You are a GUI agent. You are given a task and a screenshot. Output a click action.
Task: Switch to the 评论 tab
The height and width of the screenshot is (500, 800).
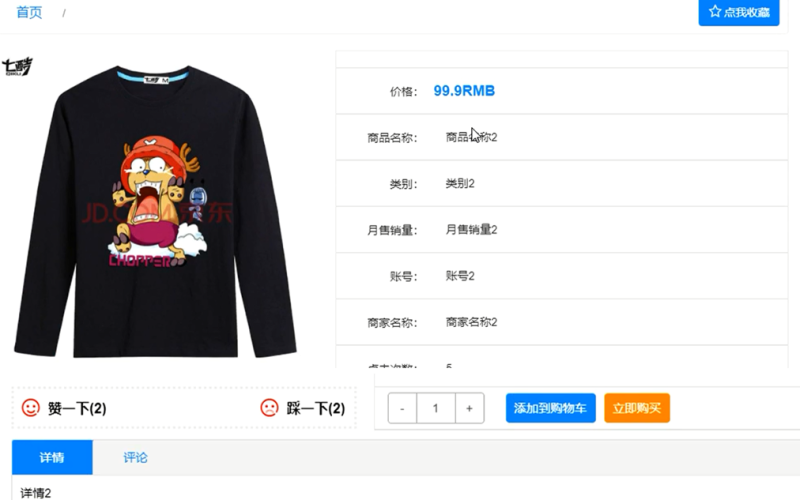pyautogui.click(x=135, y=457)
